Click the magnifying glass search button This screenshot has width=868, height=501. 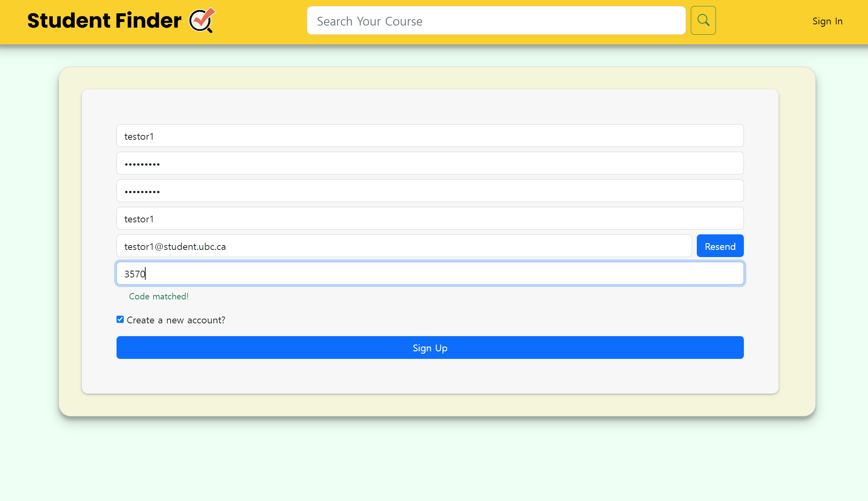703,20
